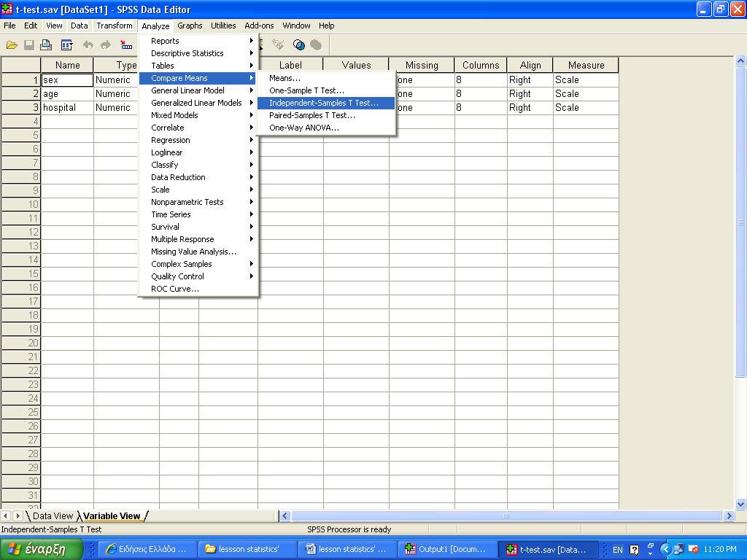This screenshot has width=747, height=560.
Task: Select ROC Curve... menu entry
Action: (198, 289)
